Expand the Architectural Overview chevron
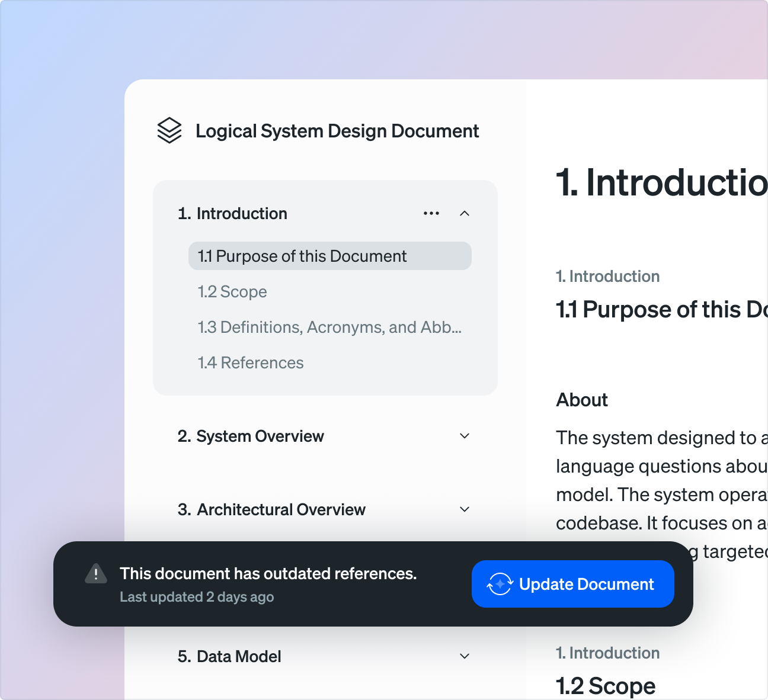 tap(465, 509)
